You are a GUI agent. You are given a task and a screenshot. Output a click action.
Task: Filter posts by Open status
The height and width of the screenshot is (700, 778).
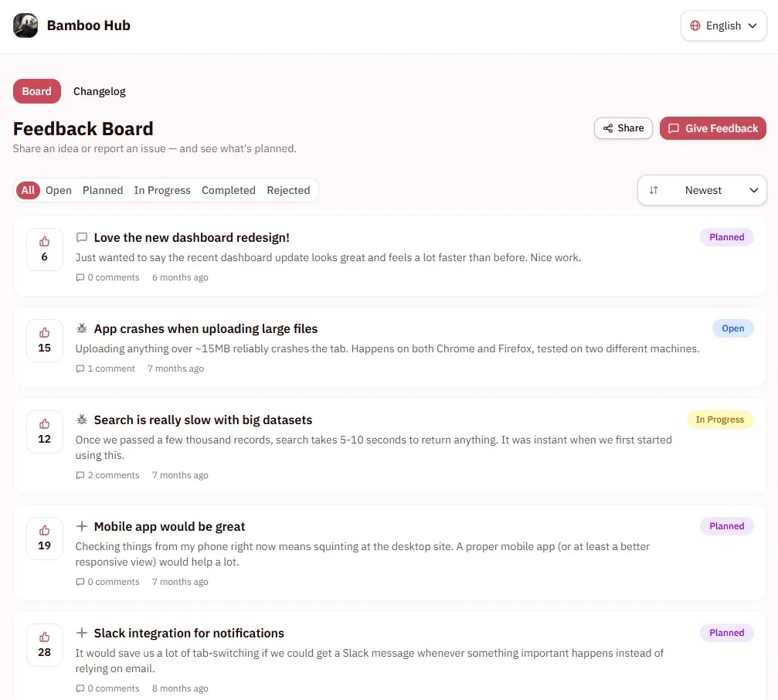(59, 190)
